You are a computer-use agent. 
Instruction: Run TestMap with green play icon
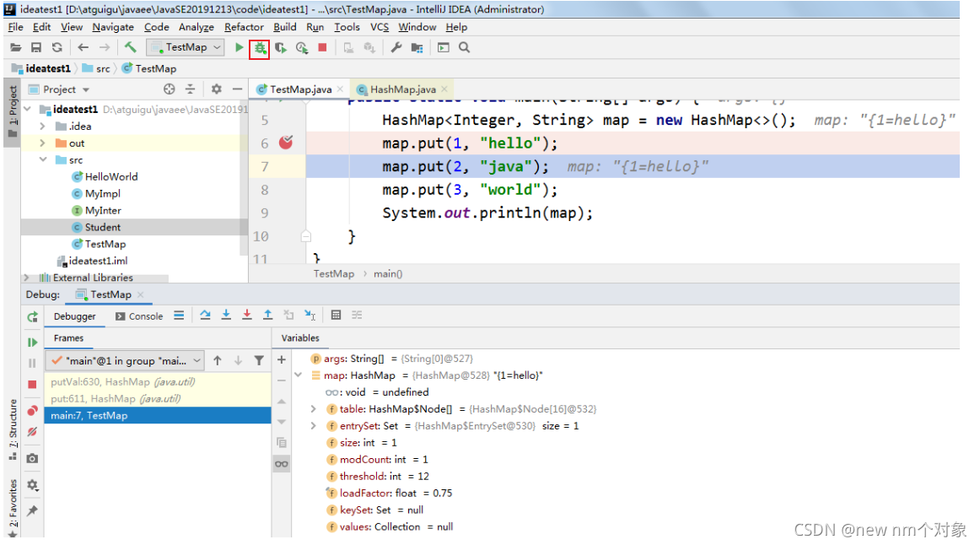tap(239, 47)
